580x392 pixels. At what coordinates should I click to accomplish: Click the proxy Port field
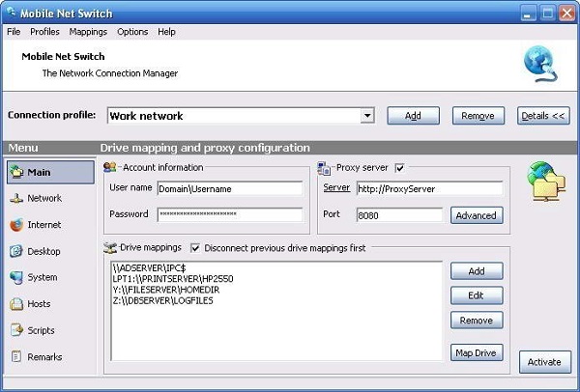pos(399,215)
